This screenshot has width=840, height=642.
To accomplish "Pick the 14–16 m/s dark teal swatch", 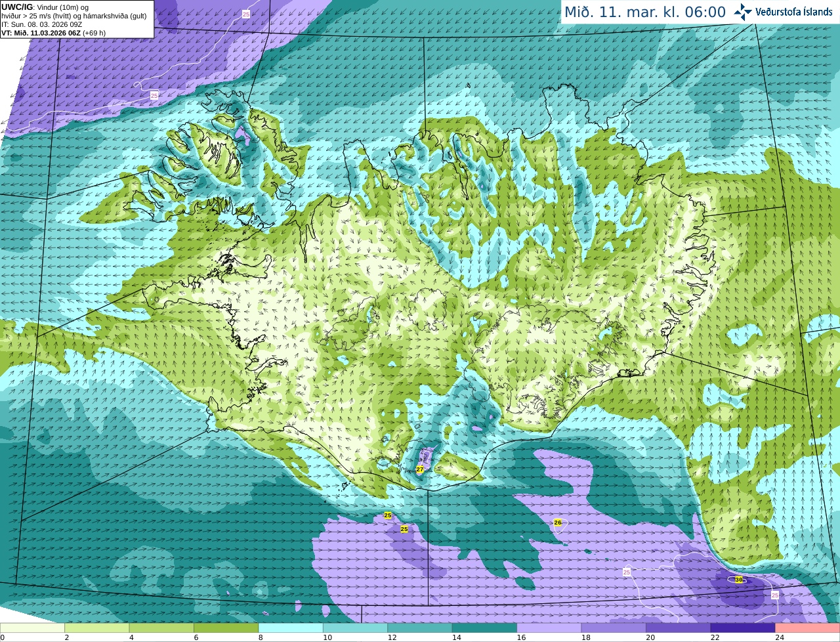I will point(484,628).
